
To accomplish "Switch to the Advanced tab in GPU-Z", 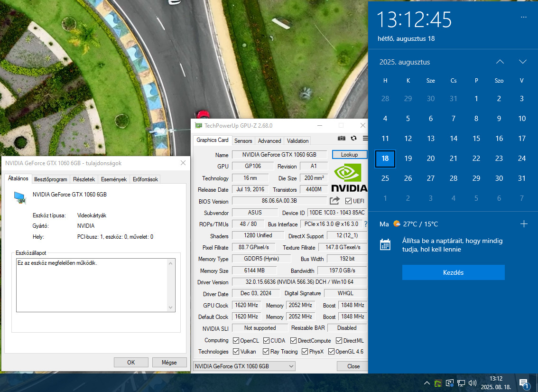I will [269, 141].
